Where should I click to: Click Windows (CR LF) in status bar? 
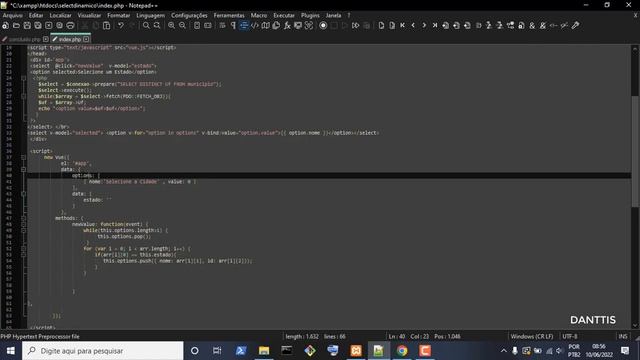(532, 336)
